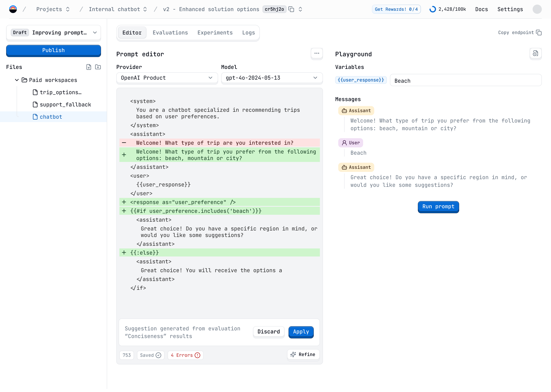
Task: Create a new file in Files
Action: point(89,67)
